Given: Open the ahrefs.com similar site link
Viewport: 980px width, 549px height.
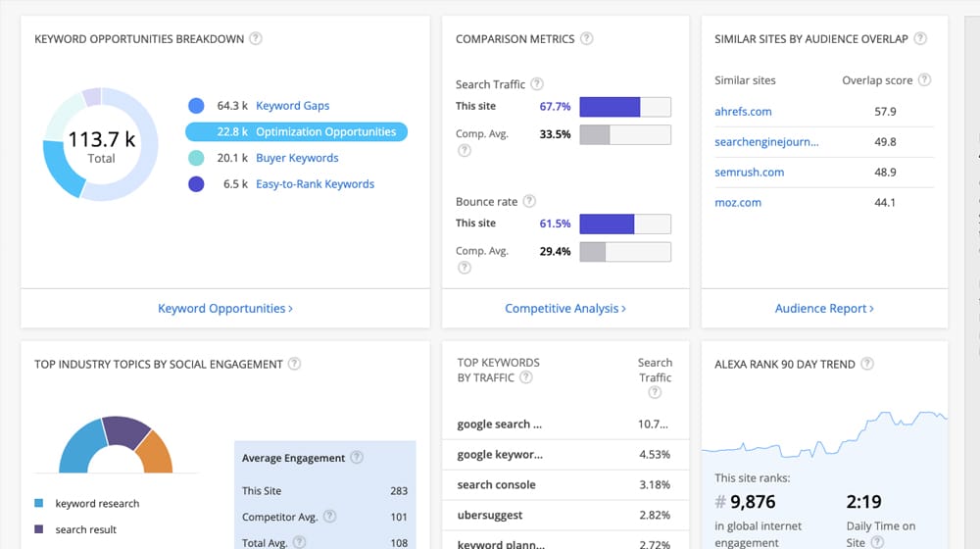Looking at the screenshot, I should coord(743,112).
